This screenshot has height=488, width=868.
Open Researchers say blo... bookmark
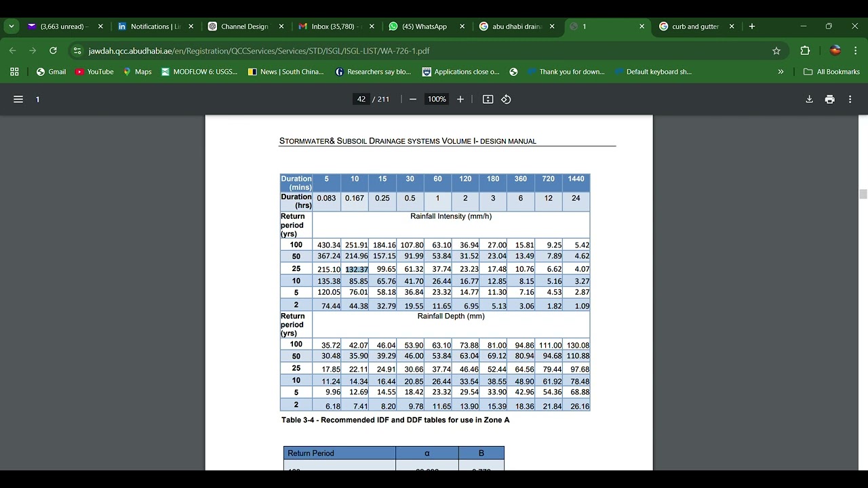[373, 72]
